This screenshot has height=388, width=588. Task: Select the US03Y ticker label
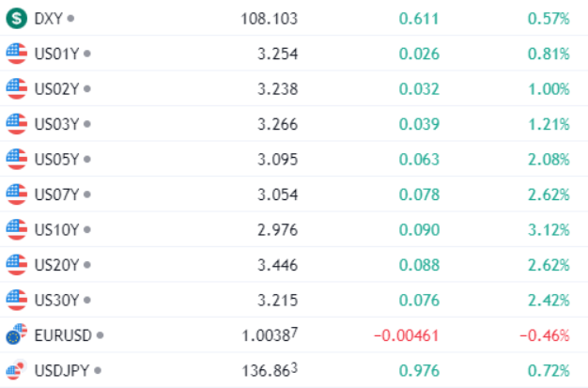tap(56, 124)
